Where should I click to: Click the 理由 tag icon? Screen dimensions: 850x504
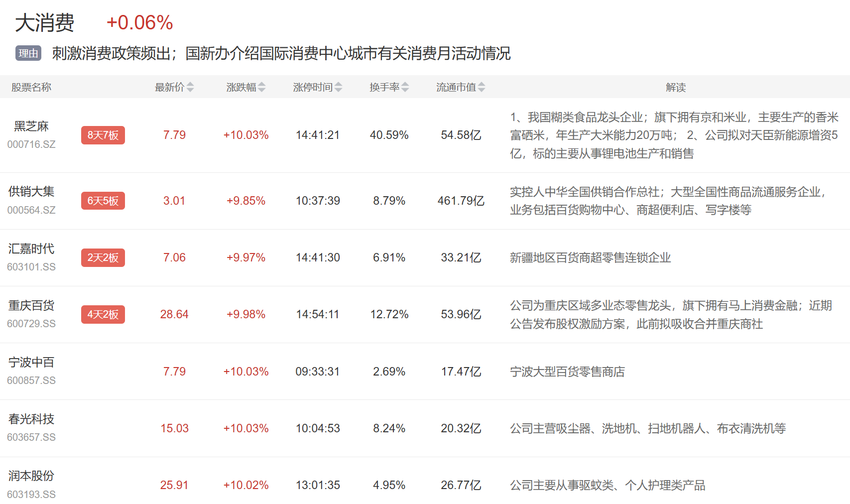[28, 53]
